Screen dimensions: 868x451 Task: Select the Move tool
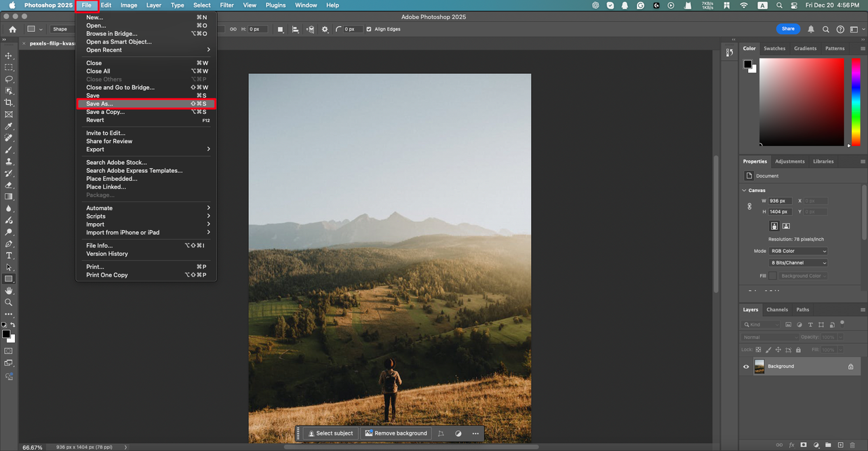click(x=9, y=56)
